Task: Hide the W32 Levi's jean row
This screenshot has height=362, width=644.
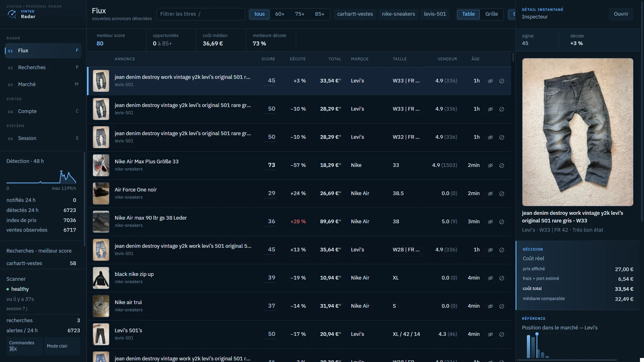Action: tap(490, 137)
